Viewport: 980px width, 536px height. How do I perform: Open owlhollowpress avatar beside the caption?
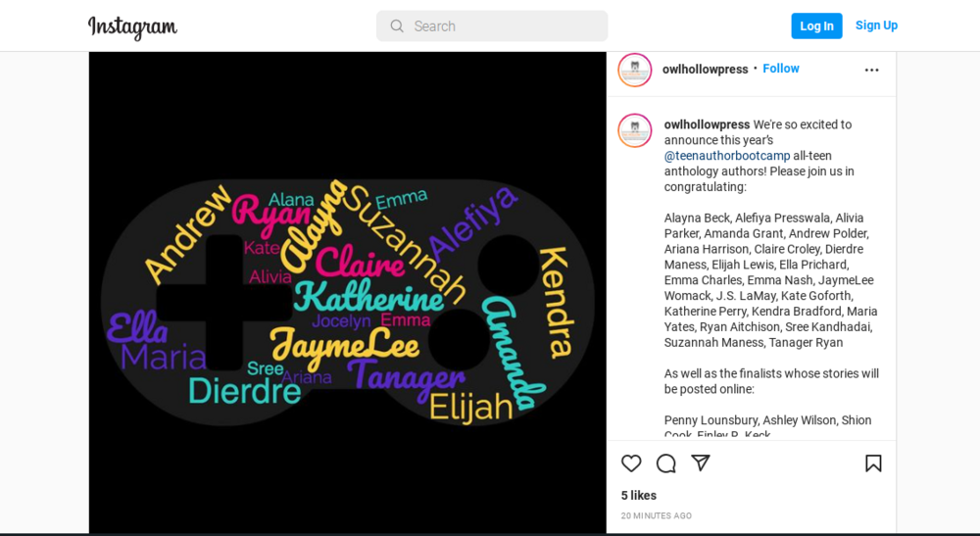pos(635,130)
